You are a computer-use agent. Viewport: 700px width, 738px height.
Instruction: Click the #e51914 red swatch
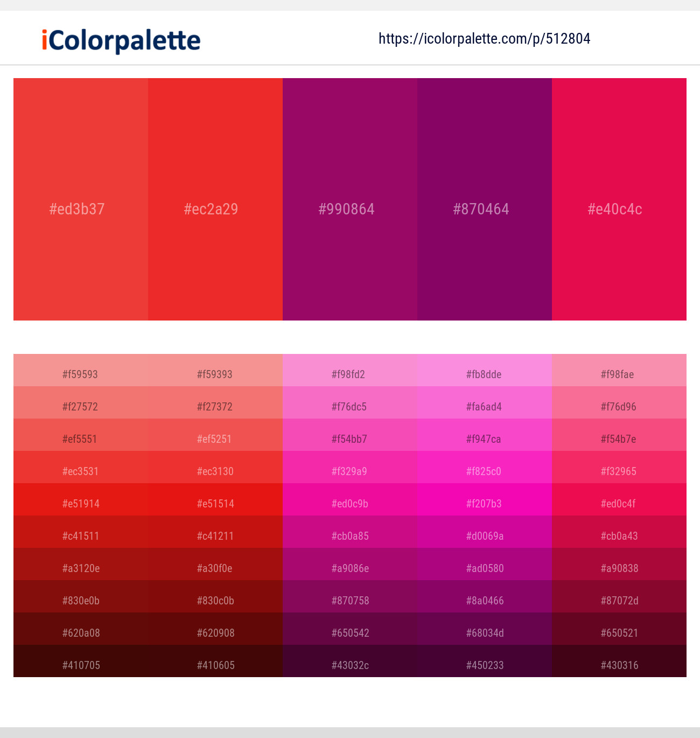[x=80, y=503]
